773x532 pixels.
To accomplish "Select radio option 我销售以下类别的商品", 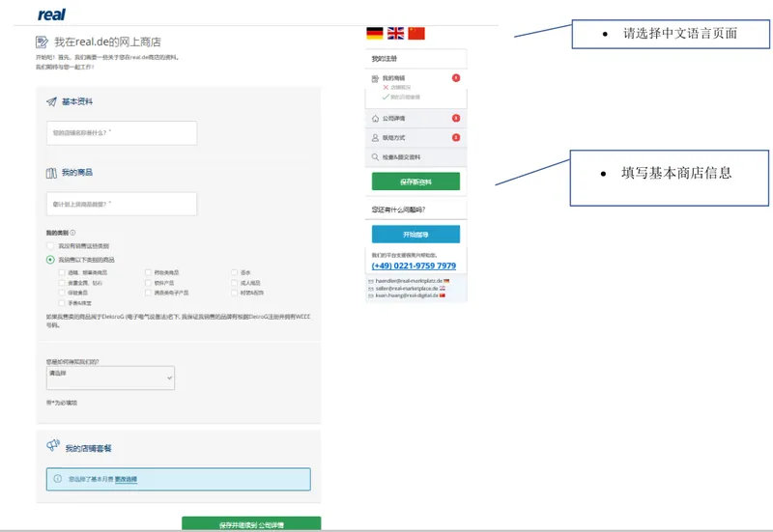I will pos(50,260).
